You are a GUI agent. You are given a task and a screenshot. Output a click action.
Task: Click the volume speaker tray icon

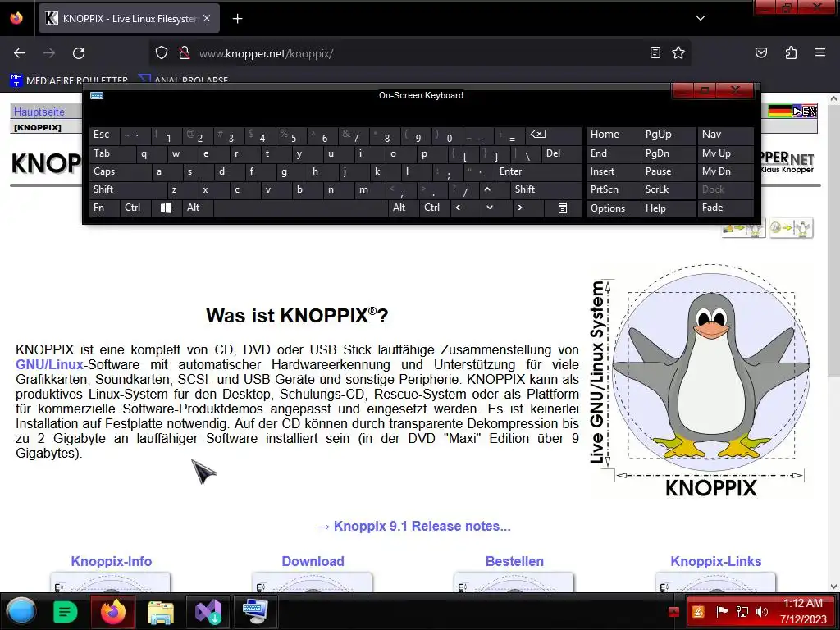coord(761,612)
